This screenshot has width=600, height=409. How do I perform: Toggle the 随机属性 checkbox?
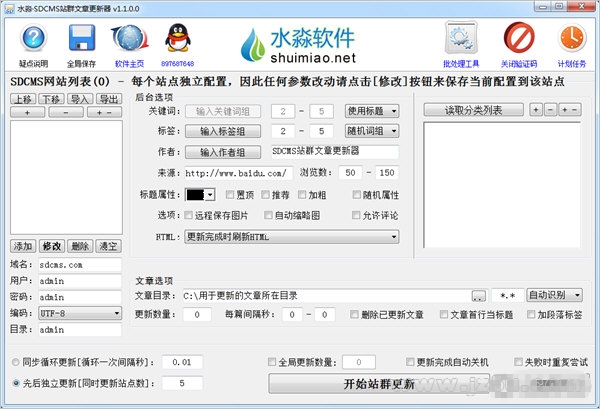click(x=357, y=195)
